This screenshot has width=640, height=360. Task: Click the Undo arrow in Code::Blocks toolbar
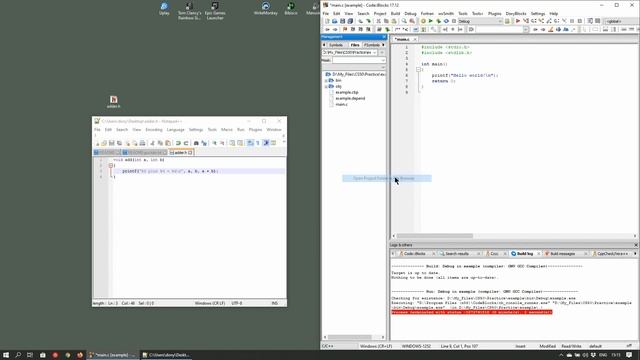(361, 21)
